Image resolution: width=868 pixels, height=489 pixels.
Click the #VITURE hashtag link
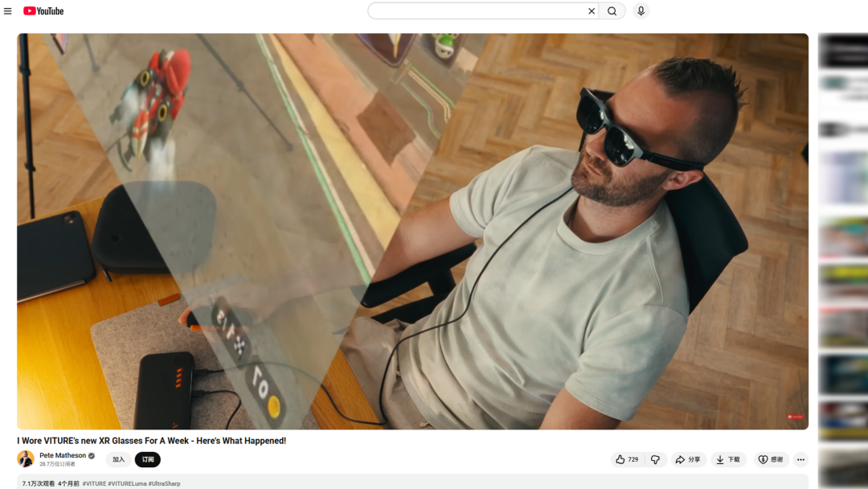tap(94, 483)
